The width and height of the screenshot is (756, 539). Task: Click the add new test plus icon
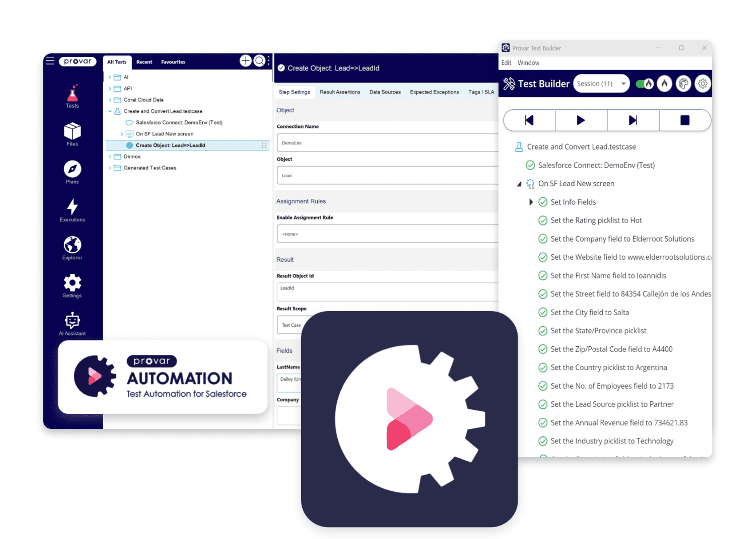[246, 61]
